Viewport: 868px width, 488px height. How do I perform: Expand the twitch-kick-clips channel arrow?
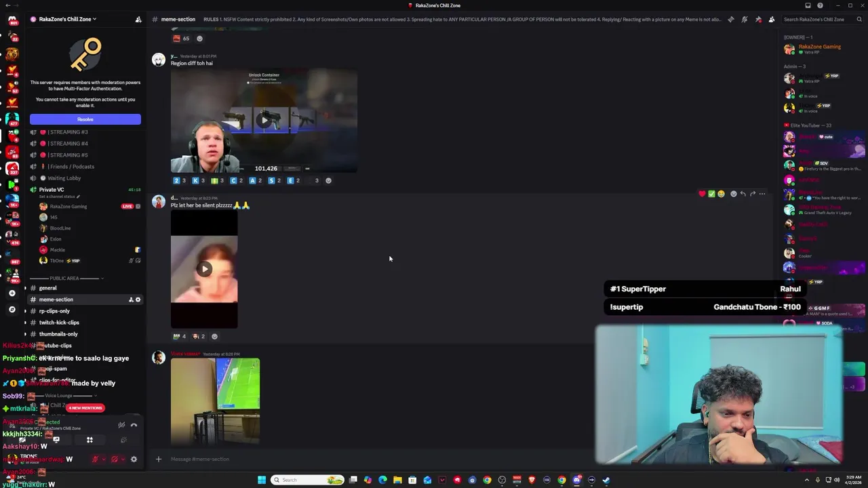point(25,323)
